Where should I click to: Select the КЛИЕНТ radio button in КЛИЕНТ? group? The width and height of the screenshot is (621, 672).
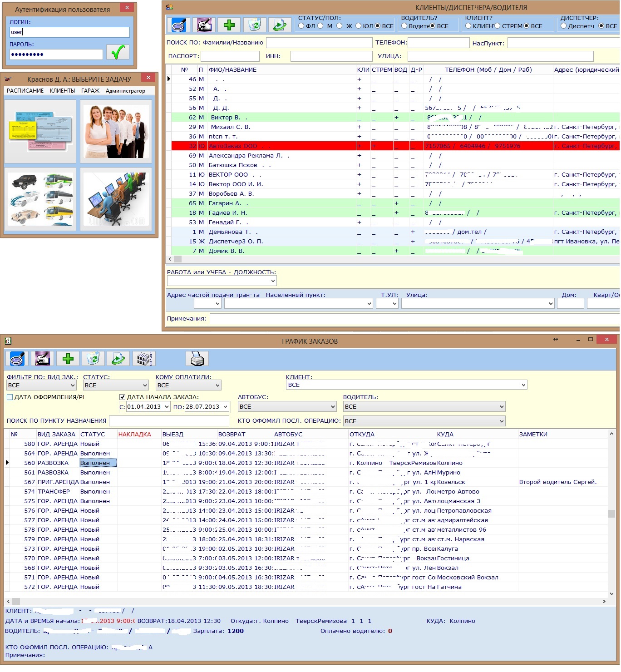[468, 26]
